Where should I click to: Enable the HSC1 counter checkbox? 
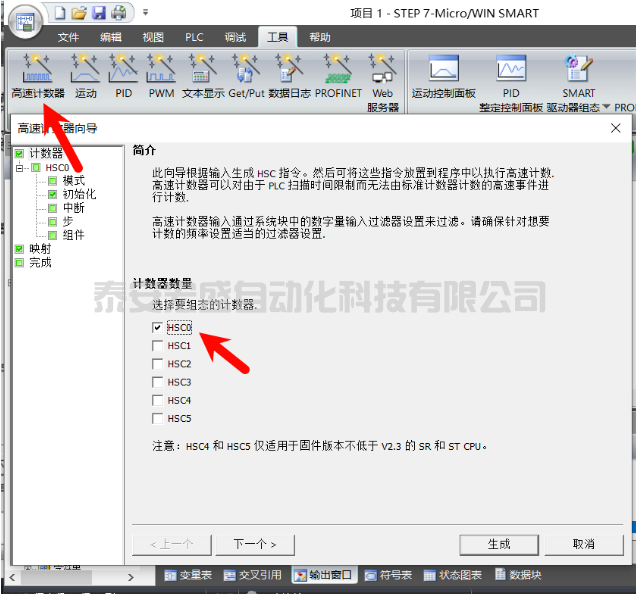point(157,346)
